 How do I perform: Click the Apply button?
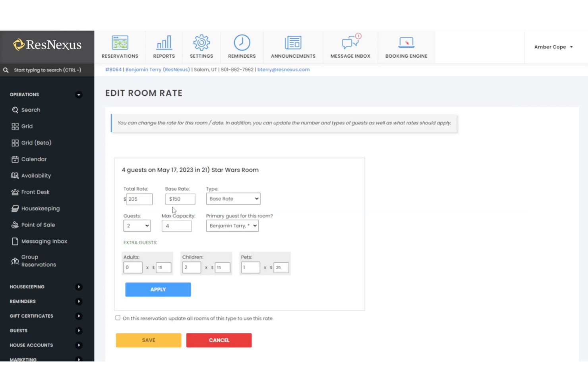click(x=158, y=289)
